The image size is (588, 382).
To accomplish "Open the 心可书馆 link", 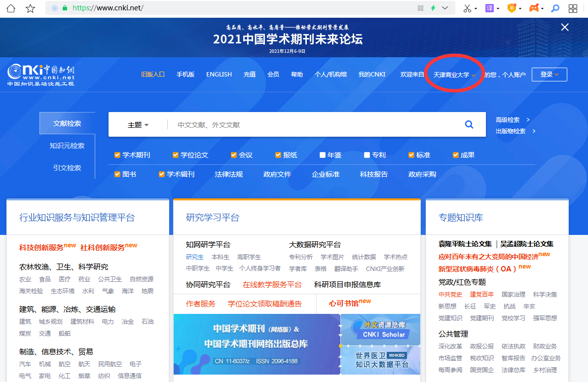I will (x=343, y=303).
